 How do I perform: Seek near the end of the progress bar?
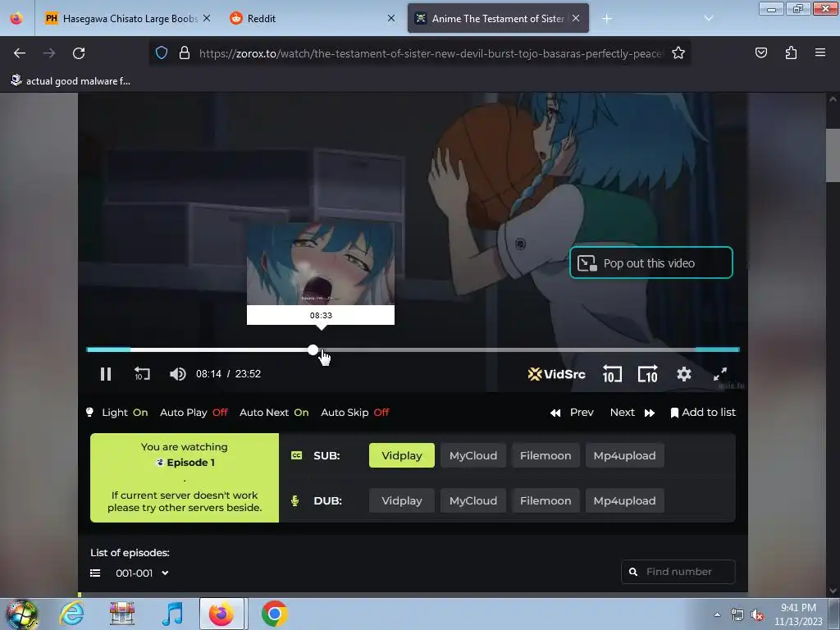(718, 349)
